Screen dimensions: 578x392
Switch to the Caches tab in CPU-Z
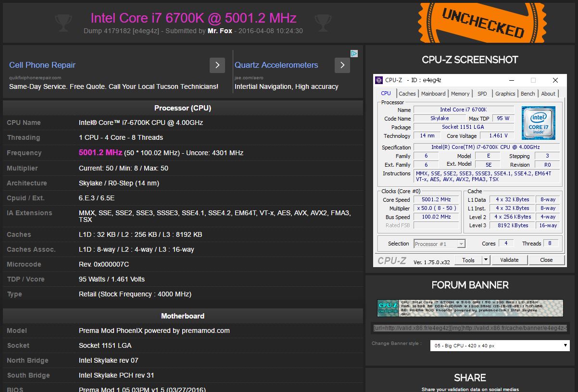coord(407,94)
